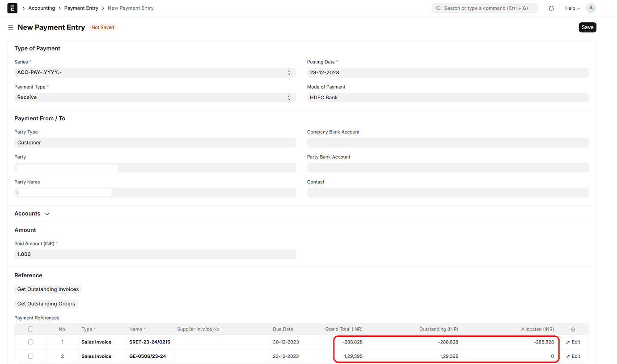Image resolution: width=617 pixels, height=364 pixels.
Task: Select all Payment References rows
Action: point(30,329)
